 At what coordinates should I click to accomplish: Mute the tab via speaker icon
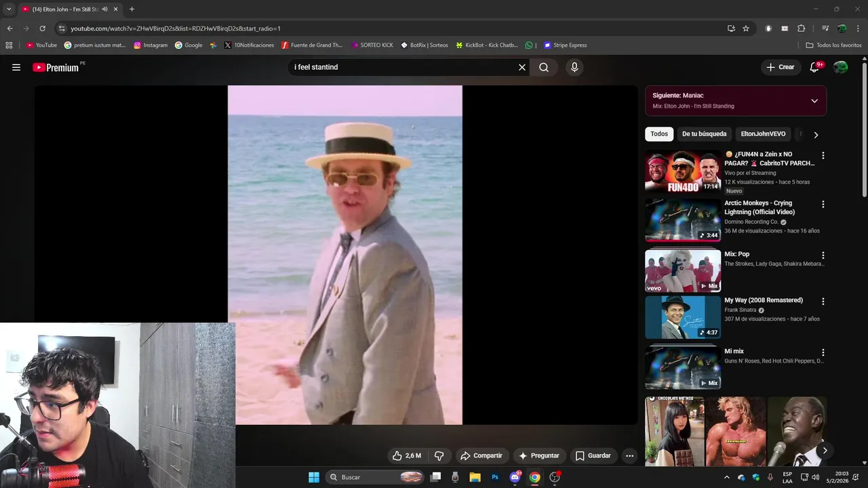tap(104, 9)
